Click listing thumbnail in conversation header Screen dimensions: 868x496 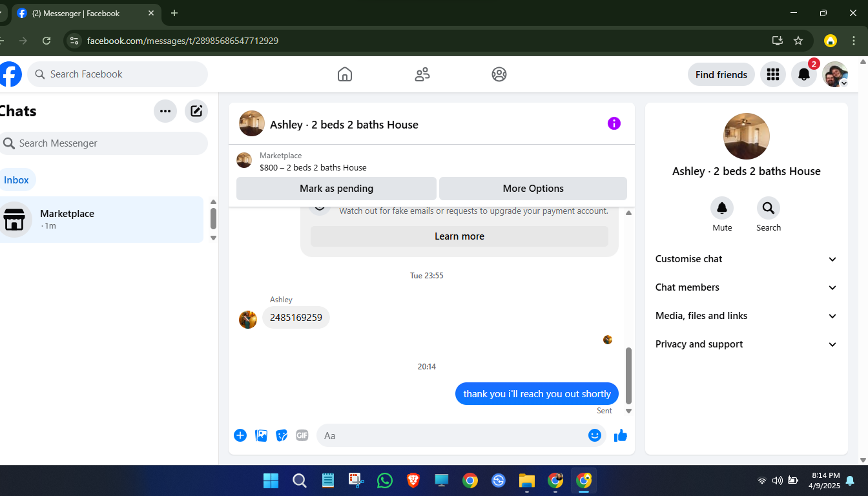(252, 123)
